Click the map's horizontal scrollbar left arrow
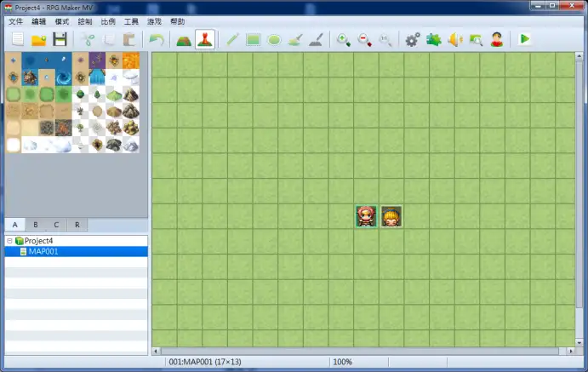Viewport: 588px width, 372px height. [156, 352]
